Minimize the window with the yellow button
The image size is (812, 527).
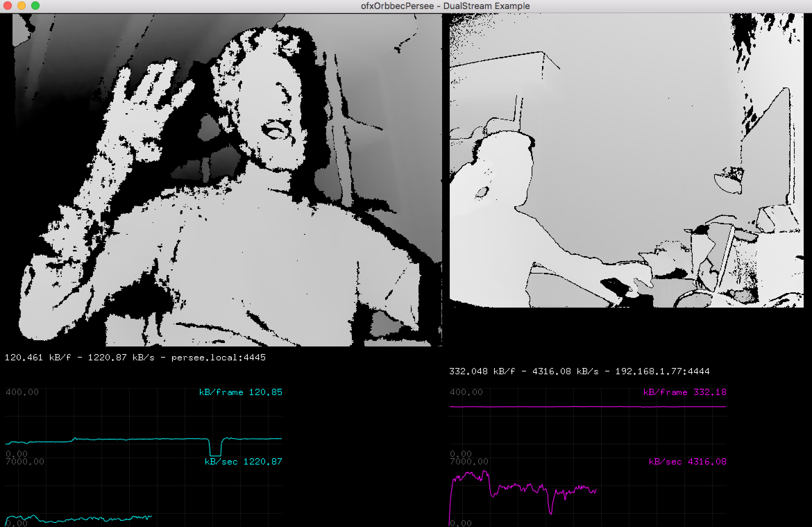click(22, 6)
